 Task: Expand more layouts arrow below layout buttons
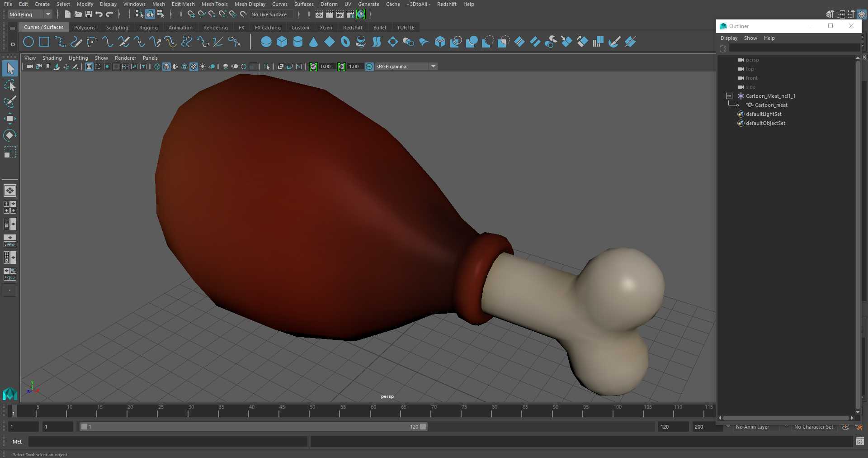[x=9, y=290]
